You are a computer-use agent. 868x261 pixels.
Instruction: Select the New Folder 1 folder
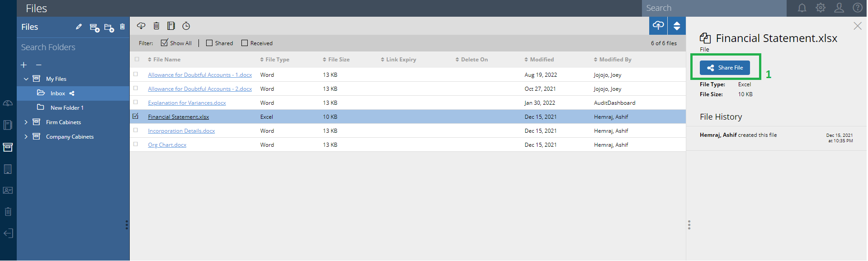tap(67, 108)
